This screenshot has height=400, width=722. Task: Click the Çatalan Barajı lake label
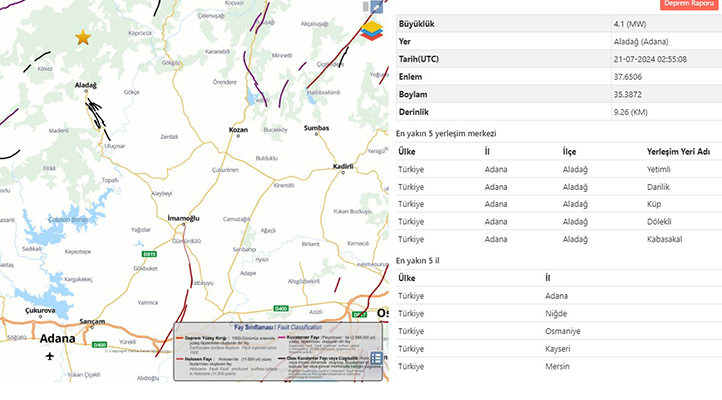[68, 220]
